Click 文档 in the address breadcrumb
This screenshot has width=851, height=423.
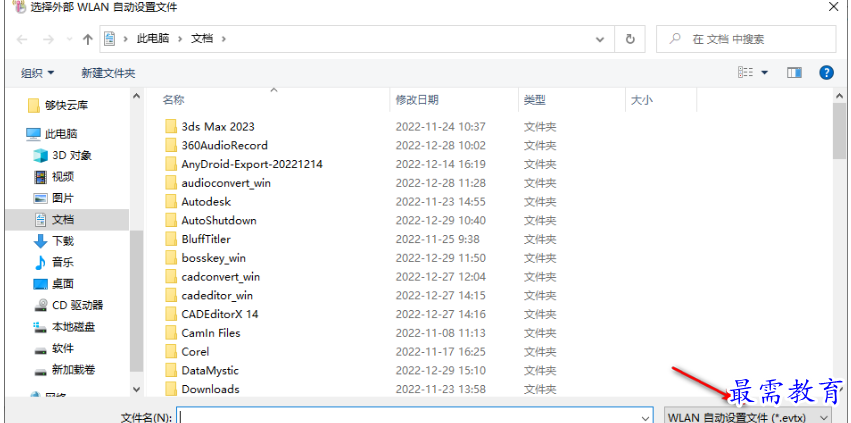[202, 39]
